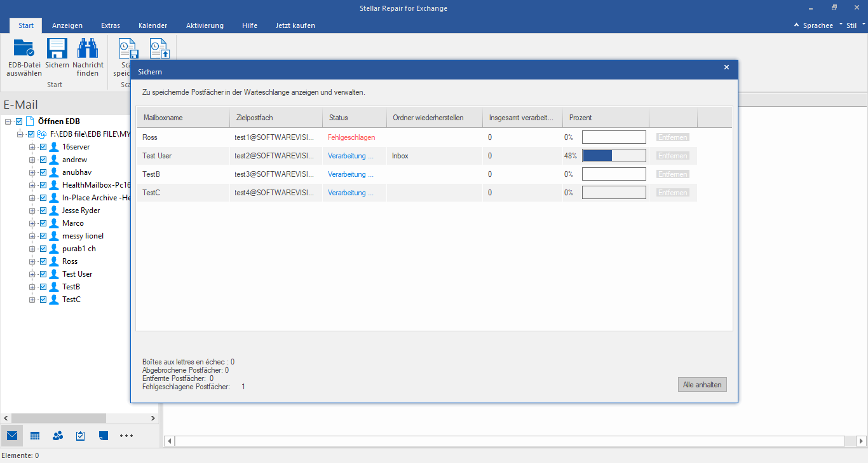Switch to the Extras ribbon tab
The width and height of the screenshot is (868, 463).
click(x=111, y=25)
